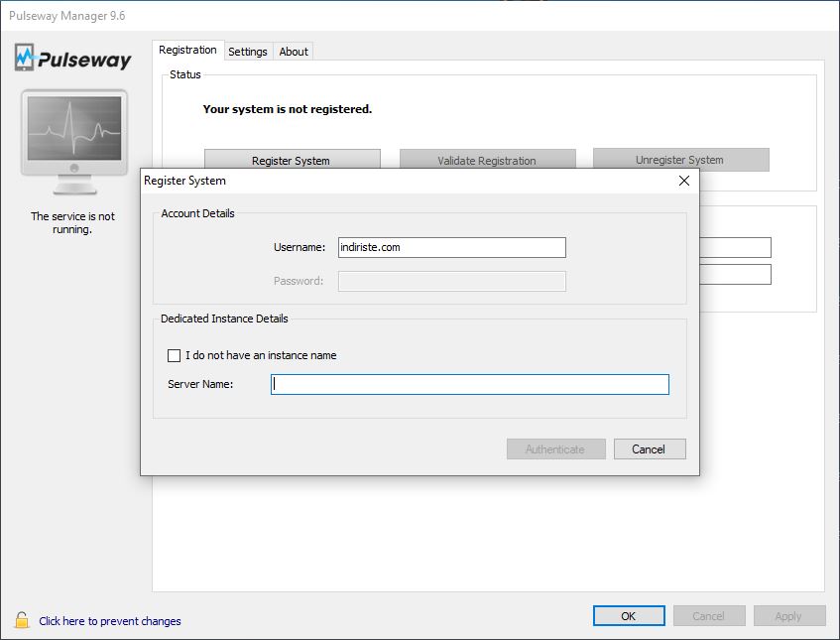The width and height of the screenshot is (840, 640).
Task: Click the 'Server Name:' field label
Action: tap(200, 384)
